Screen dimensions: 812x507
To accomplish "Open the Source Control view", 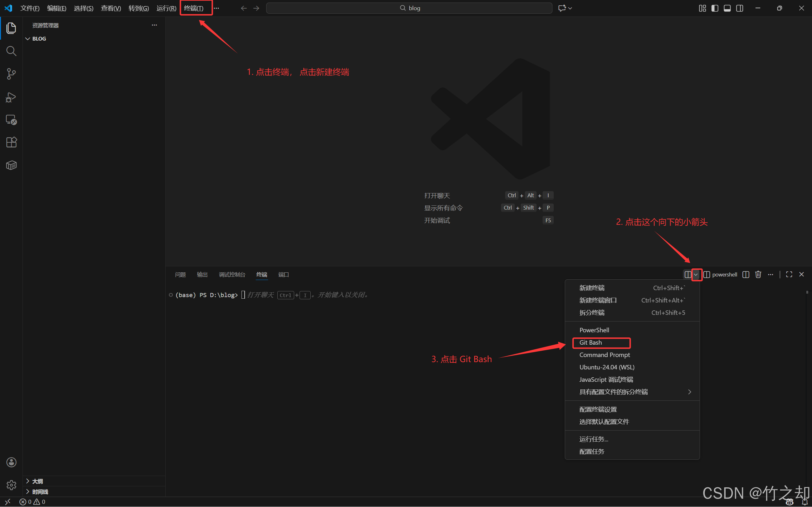I will coord(11,74).
